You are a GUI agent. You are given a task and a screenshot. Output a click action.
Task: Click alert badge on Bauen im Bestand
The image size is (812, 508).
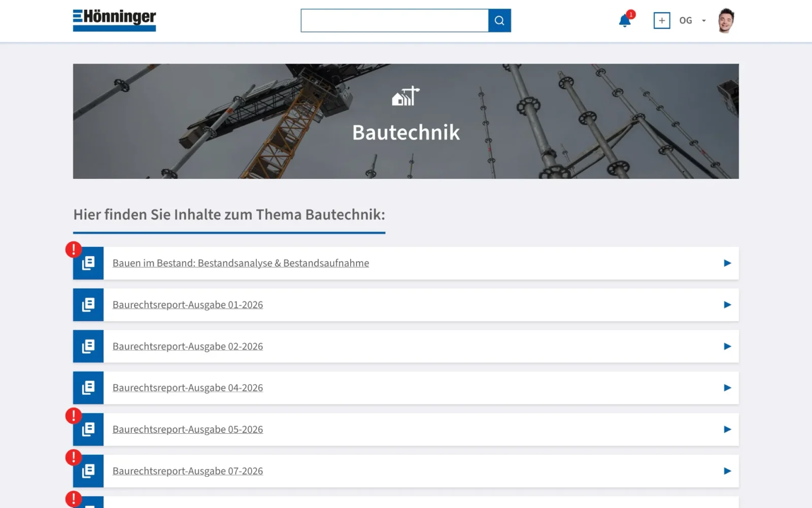tap(74, 249)
